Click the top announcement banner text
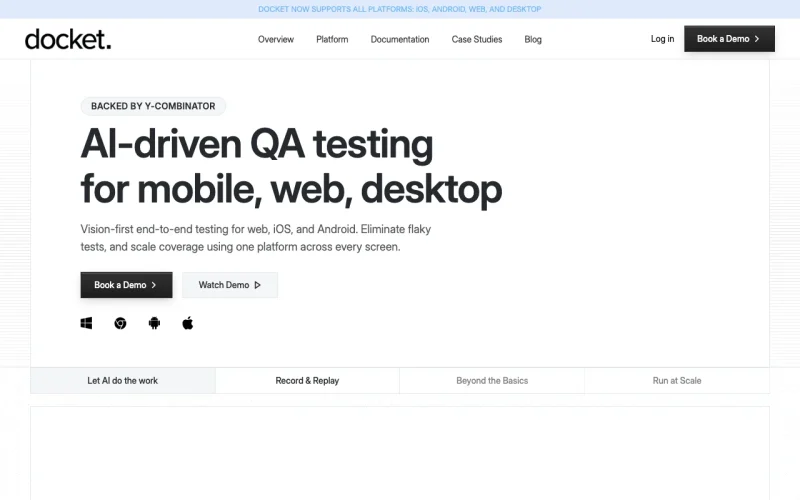Screen dimensions: 800x500 (399, 9)
